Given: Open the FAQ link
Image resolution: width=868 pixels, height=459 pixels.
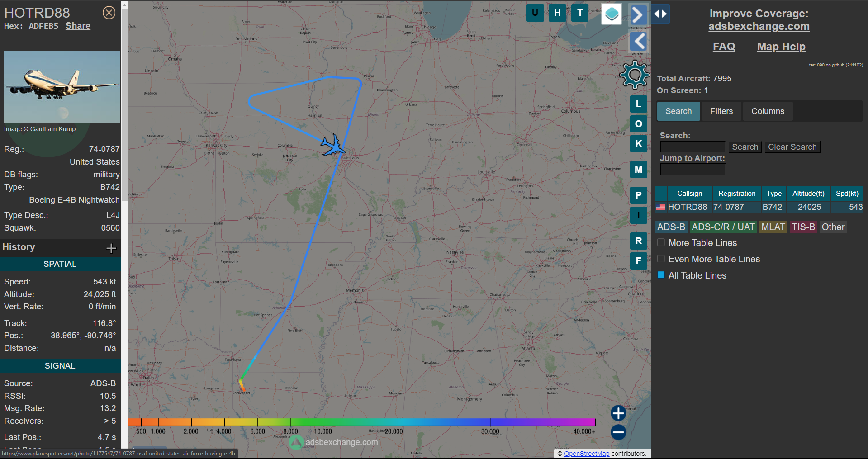Looking at the screenshot, I should (x=724, y=47).
